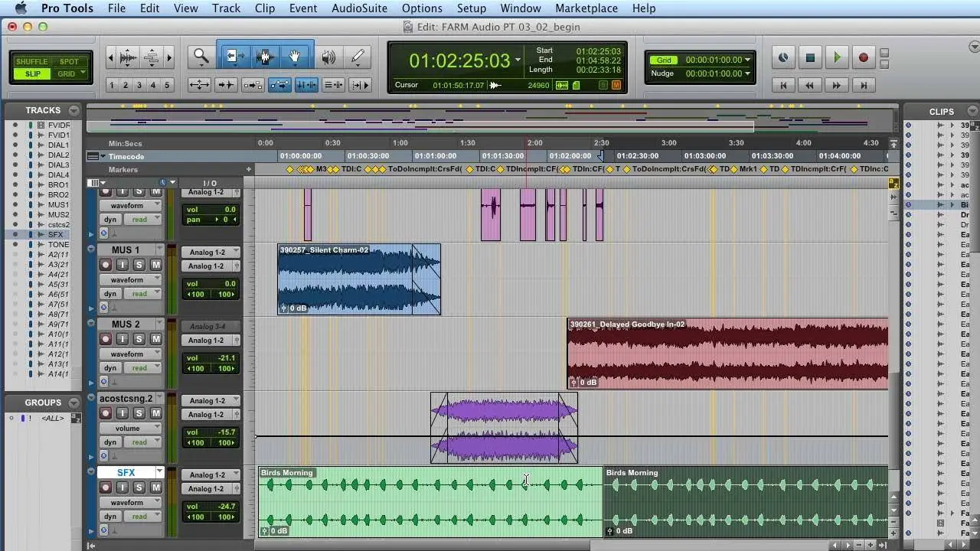Image resolution: width=980 pixels, height=551 pixels.
Task: Select the Pencil tool
Action: [358, 57]
